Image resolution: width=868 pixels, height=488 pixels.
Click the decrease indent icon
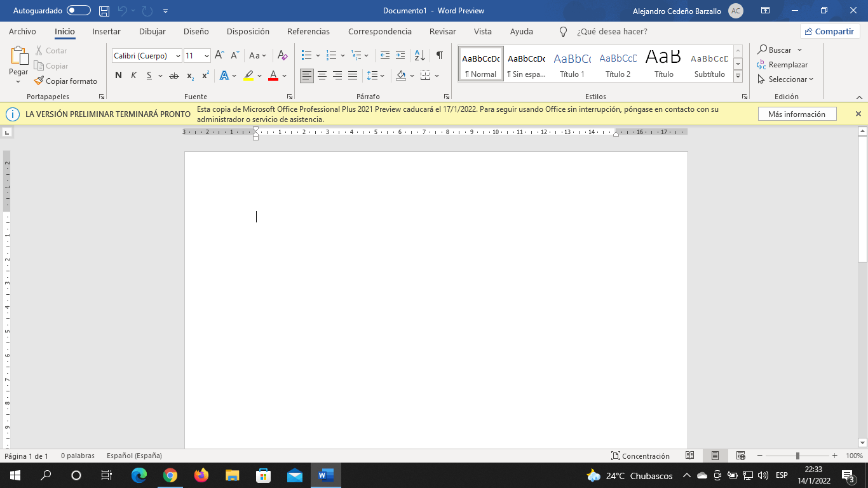(x=385, y=55)
